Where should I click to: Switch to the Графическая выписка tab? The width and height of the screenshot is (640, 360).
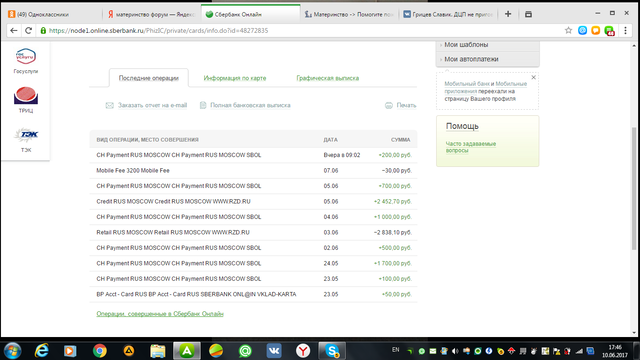[328, 78]
